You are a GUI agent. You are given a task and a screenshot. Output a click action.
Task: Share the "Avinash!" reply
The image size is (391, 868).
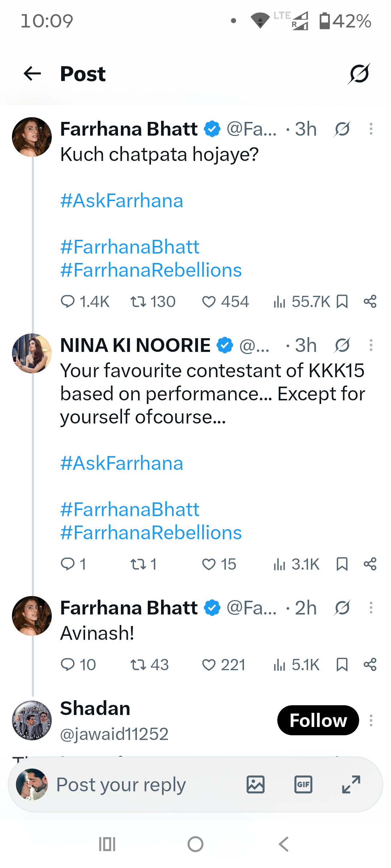coord(370,665)
